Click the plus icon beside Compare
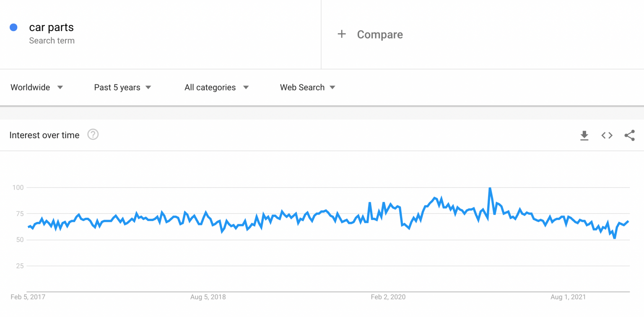 pos(342,34)
